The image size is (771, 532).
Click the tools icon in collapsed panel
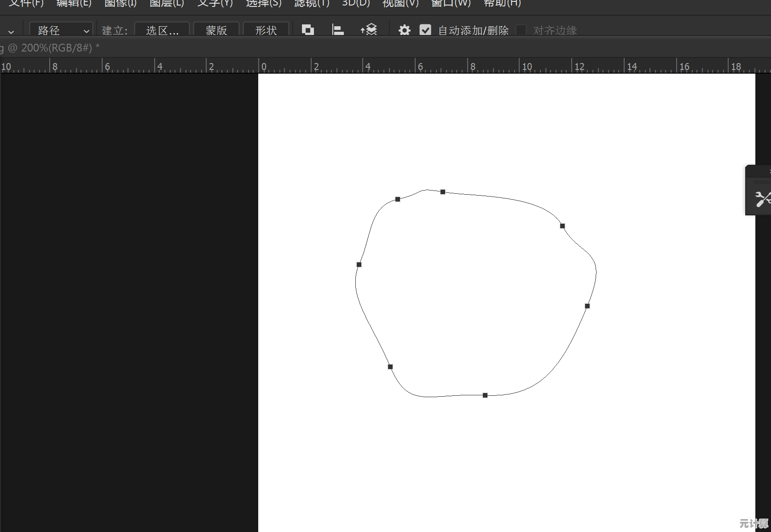[x=762, y=199]
